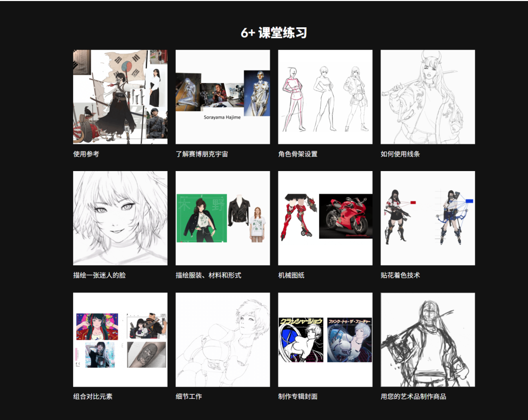The width and height of the screenshot is (528, 420).
Task: Open the 描绘服装、材料和形式 exercise thumbnail
Action: point(223,218)
